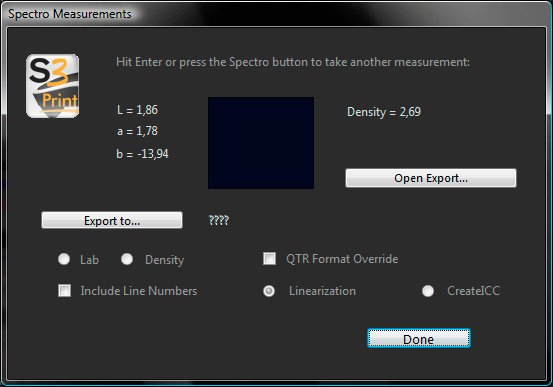Check Include Line Numbers
This screenshot has width=553, height=387.
[x=64, y=291]
